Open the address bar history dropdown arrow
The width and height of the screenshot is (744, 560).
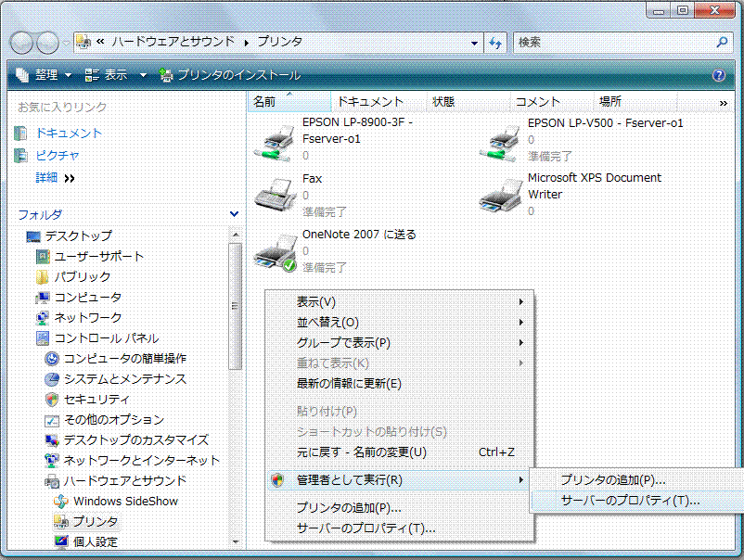pyautogui.click(x=474, y=44)
